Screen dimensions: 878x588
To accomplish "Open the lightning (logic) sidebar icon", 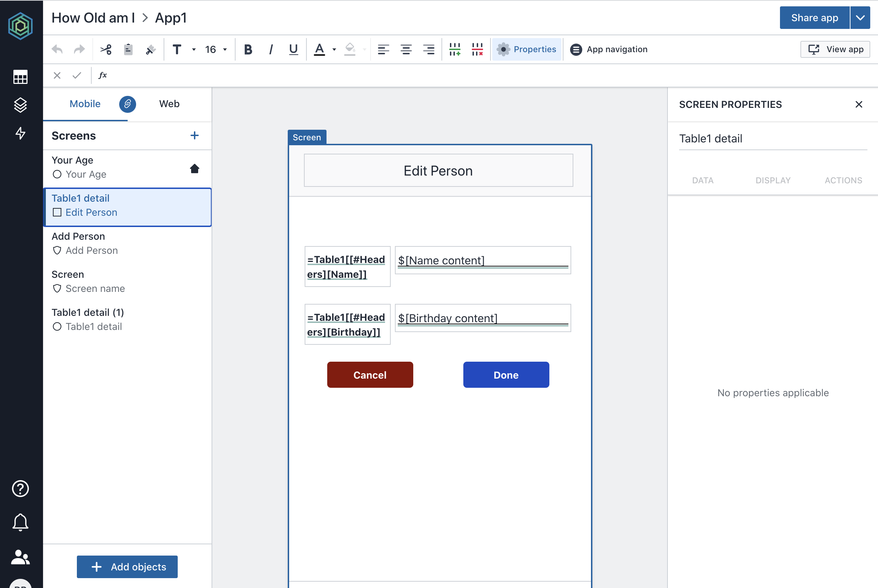I will click(x=20, y=134).
